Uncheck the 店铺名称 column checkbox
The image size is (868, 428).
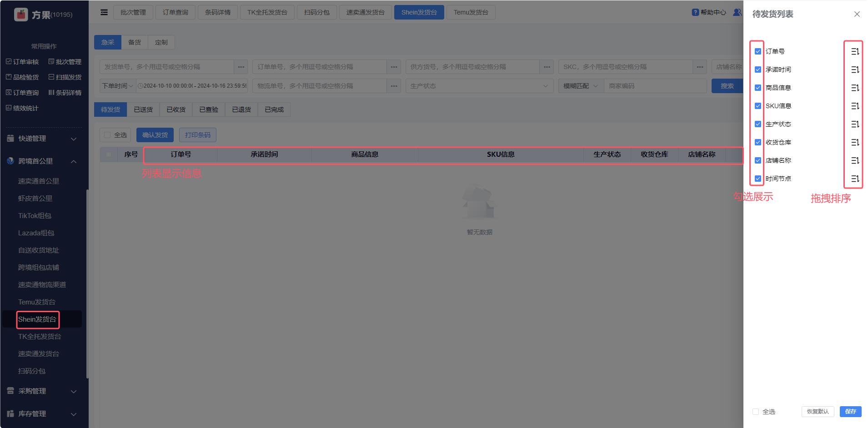[758, 160]
